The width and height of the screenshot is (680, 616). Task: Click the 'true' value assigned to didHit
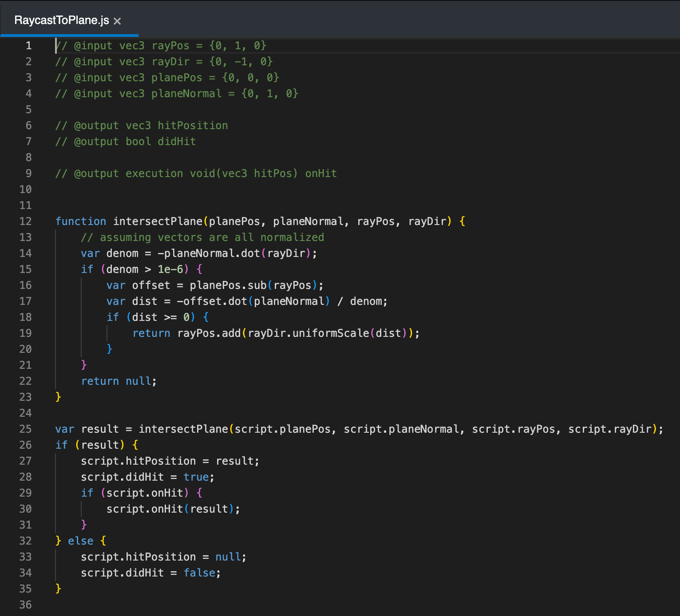(x=196, y=477)
